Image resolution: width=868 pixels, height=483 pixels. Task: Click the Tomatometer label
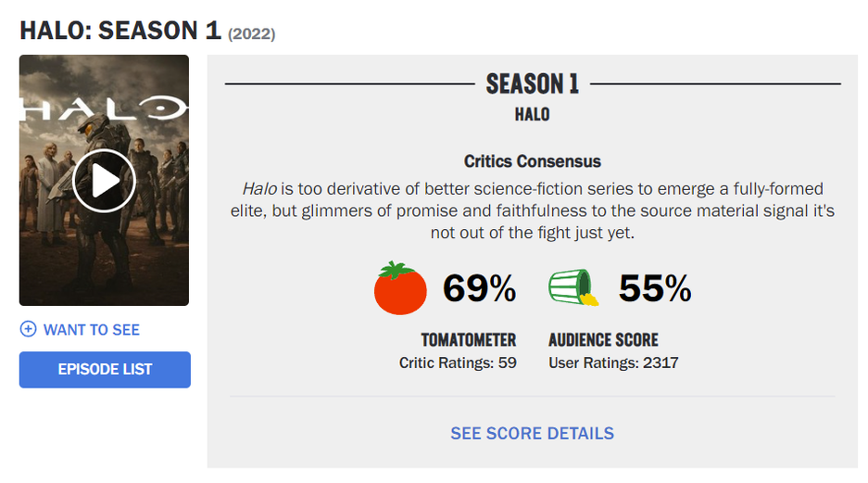click(469, 340)
